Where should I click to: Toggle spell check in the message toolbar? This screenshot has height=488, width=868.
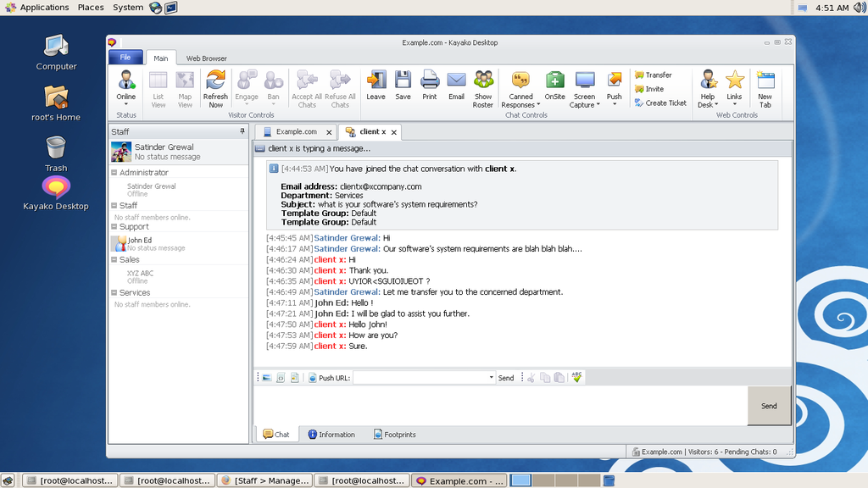point(576,377)
